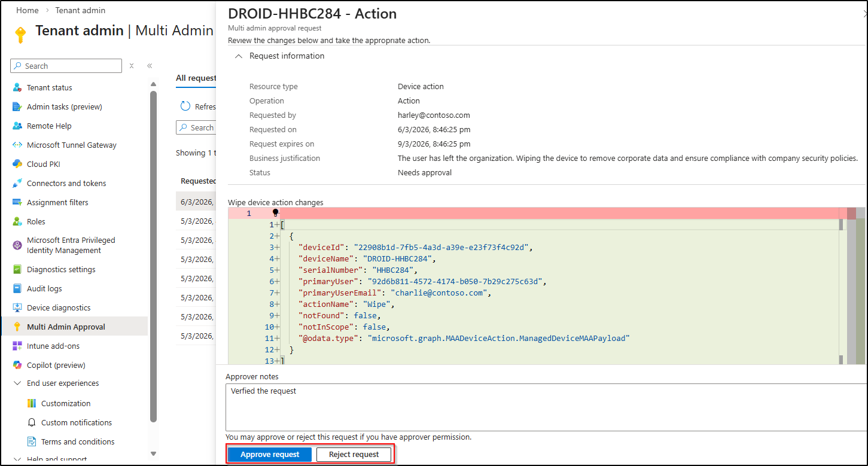The width and height of the screenshot is (868, 466).
Task: Select Connectors and tokens
Action: pyautogui.click(x=67, y=182)
